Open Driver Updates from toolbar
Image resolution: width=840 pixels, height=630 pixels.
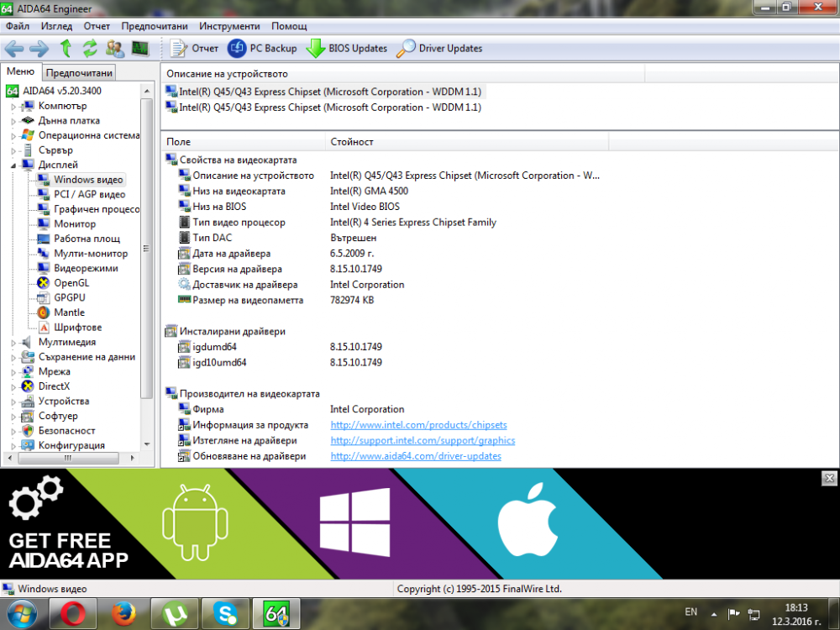pyautogui.click(x=439, y=48)
